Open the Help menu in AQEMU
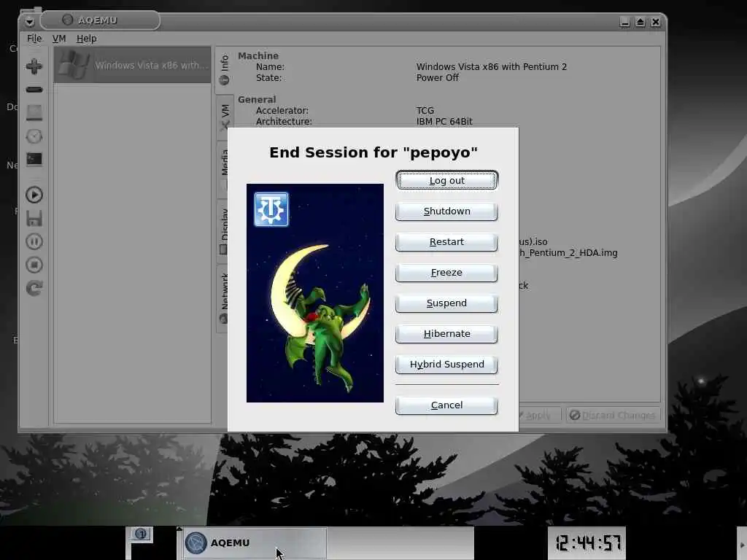This screenshot has height=560, width=747. click(x=86, y=39)
